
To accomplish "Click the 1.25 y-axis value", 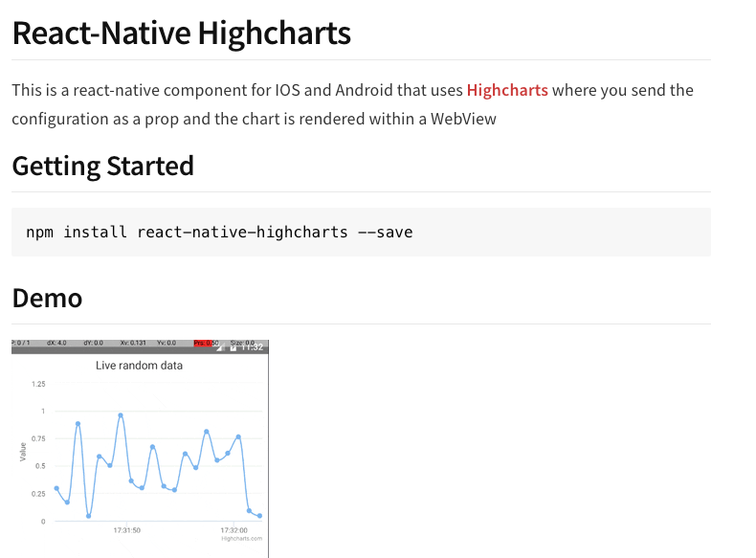I will point(38,384).
